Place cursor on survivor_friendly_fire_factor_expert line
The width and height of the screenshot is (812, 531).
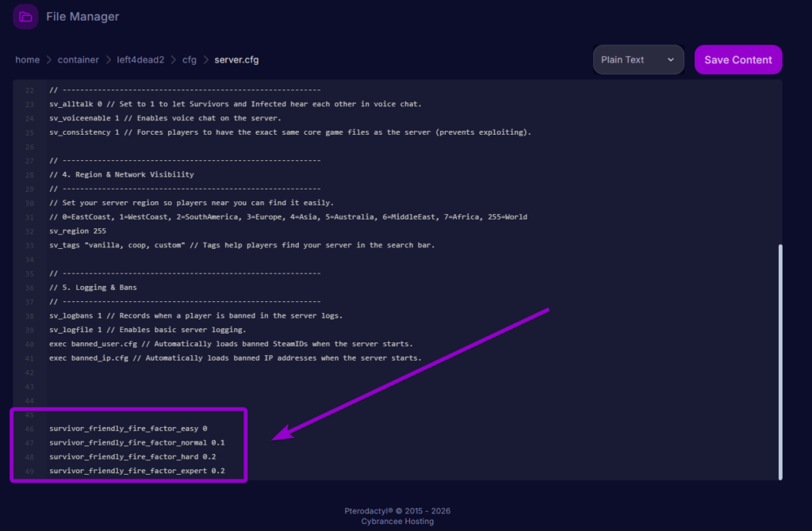pos(136,471)
